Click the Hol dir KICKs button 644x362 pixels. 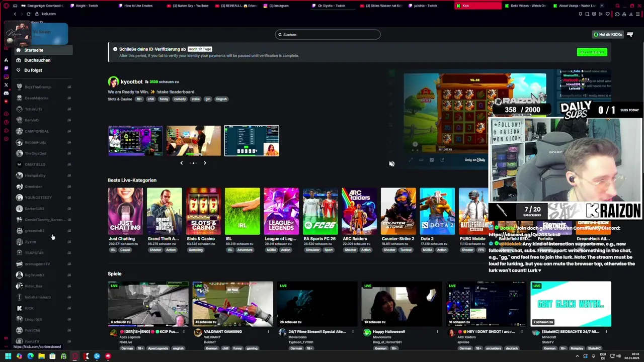pos(608,35)
